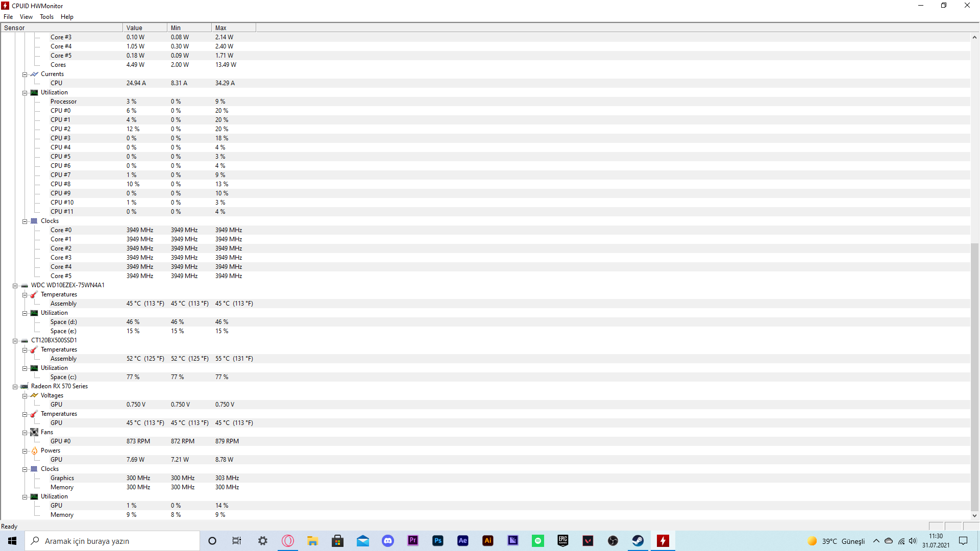
Task: Open the Windows Start menu
Action: point(12,541)
